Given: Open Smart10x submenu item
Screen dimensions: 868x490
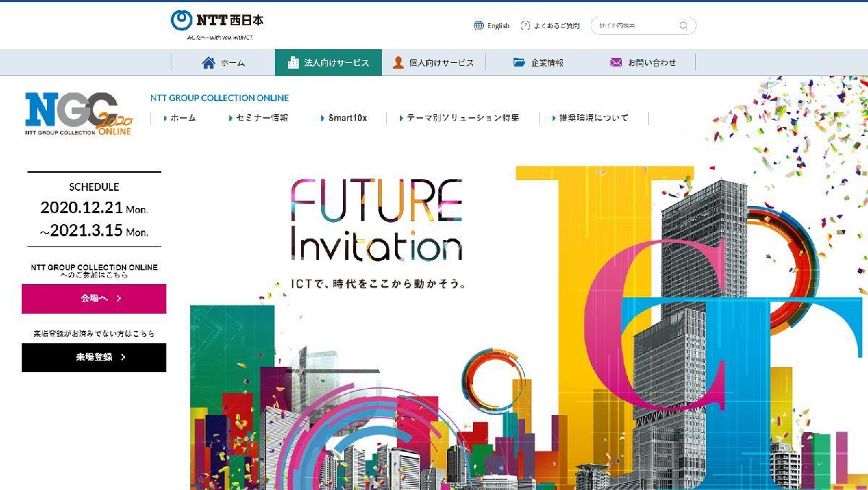Looking at the screenshot, I should pos(344,118).
